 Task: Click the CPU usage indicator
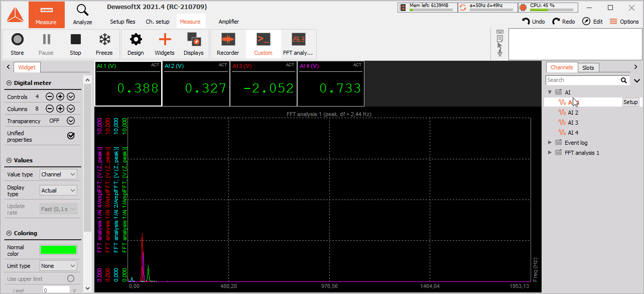(x=548, y=7)
